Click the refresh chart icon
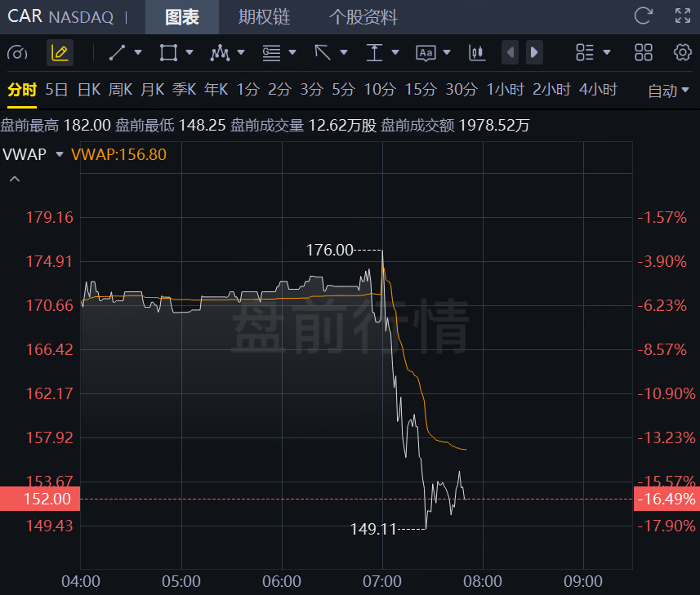The image size is (700, 595). point(644,16)
